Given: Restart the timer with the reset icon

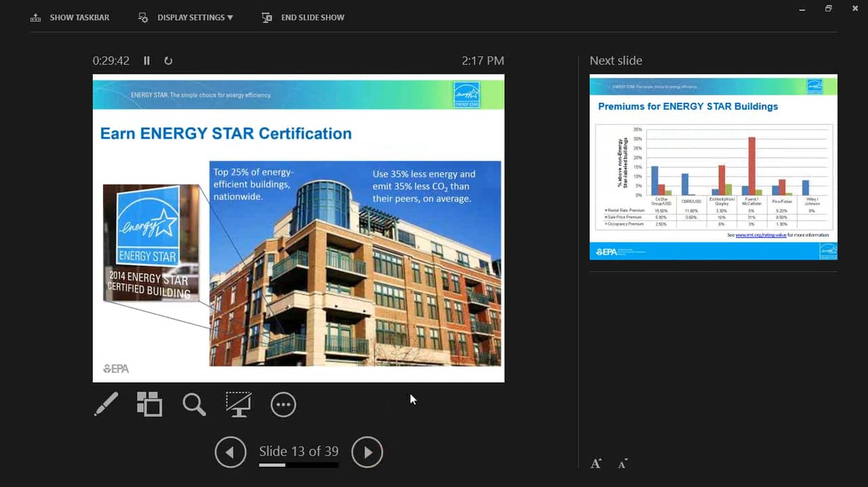Looking at the screenshot, I should [168, 61].
